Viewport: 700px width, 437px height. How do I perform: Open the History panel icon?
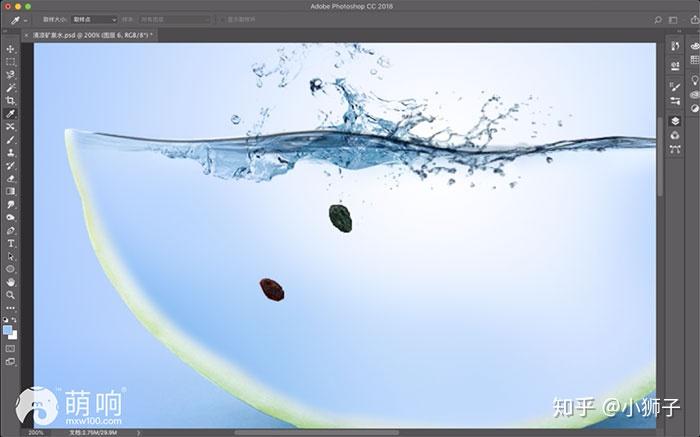point(675,46)
